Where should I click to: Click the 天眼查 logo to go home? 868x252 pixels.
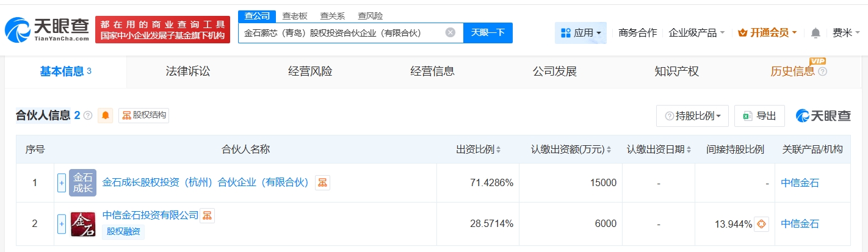click(x=46, y=29)
